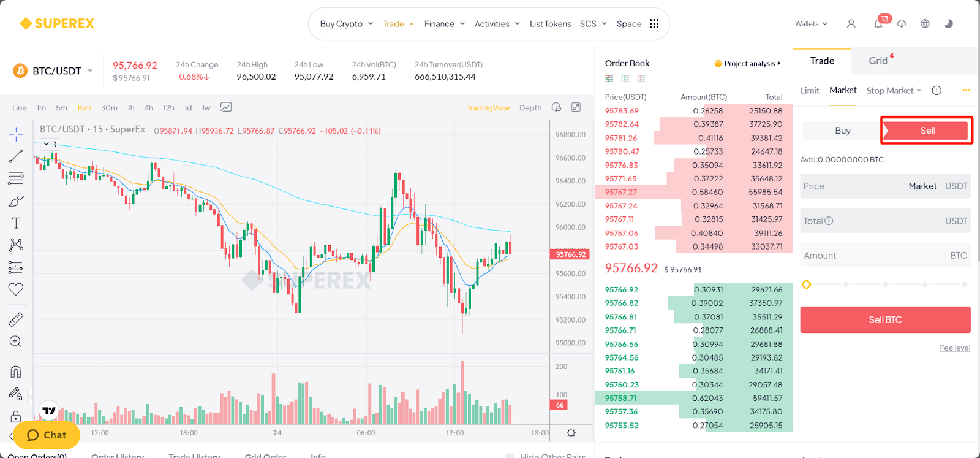Click the market order info icon
This screenshot has height=458, width=980.
tap(937, 91)
